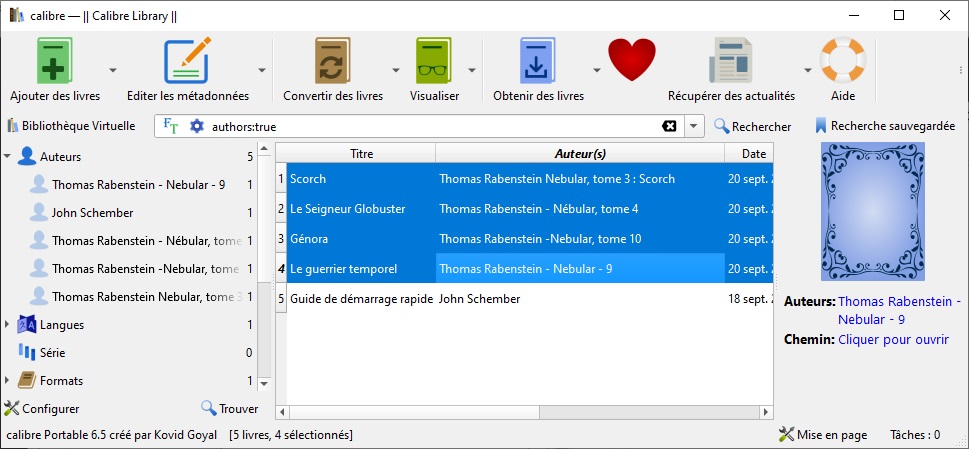Clear the search box with X button
This screenshot has width=969, height=449.
pyautogui.click(x=669, y=127)
